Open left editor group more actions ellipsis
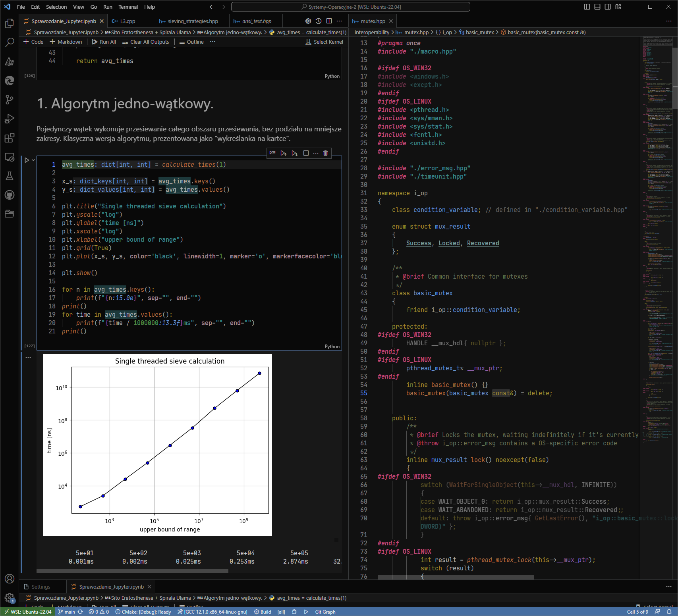Screen dimensions: 678x616 [339, 21]
